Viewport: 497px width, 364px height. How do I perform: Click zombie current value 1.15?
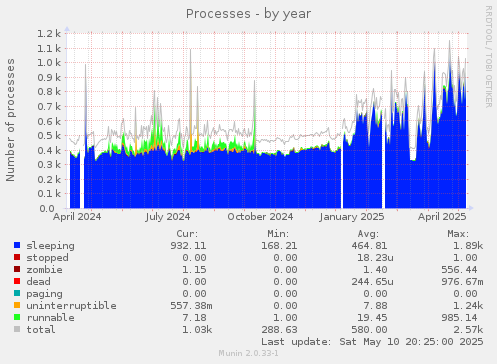[194, 270]
